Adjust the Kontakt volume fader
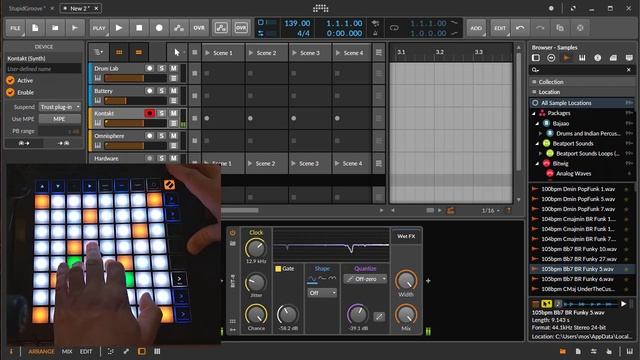 tap(135, 123)
